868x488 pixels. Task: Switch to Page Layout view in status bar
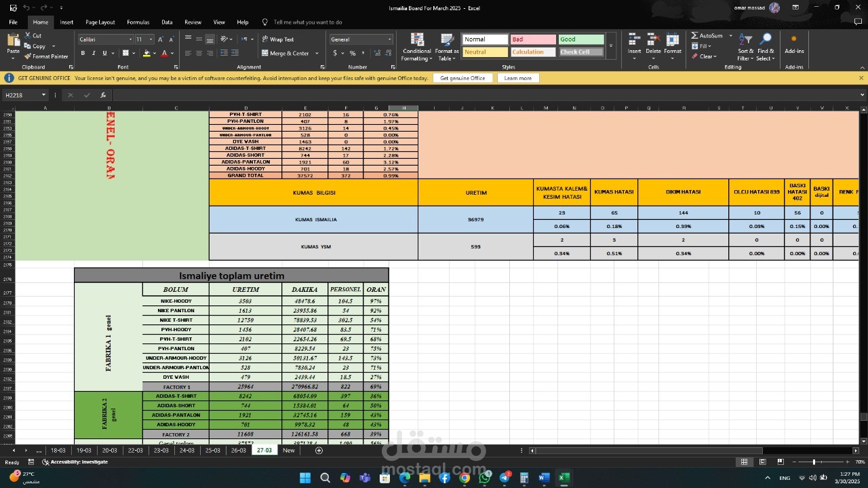point(762,462)
